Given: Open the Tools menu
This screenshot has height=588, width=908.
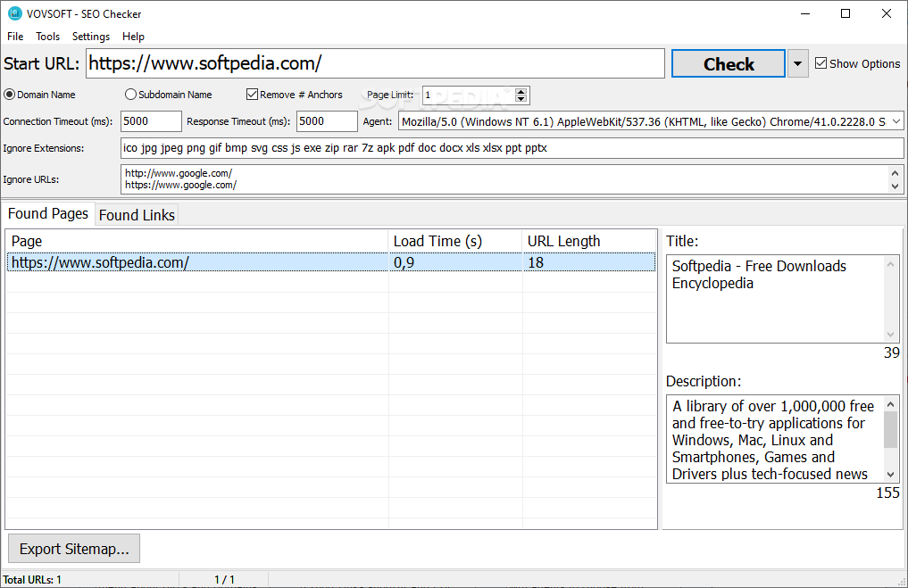Looking at the screenshot, I should coord(47,37).
